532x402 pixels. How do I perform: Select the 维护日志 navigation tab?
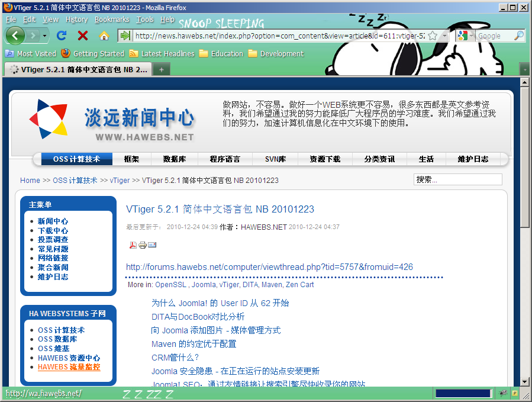(473, 159)
